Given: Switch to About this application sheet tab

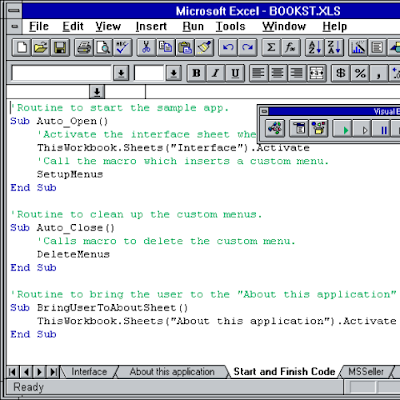Looking at the screenshot, I should 172,371.
